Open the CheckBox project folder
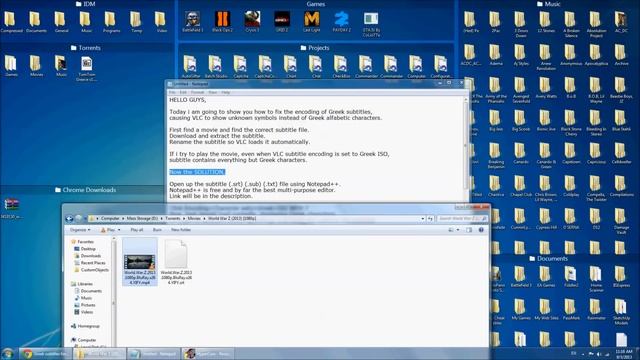The height and width of the screenshot is (360, 640). pos(341,67)
